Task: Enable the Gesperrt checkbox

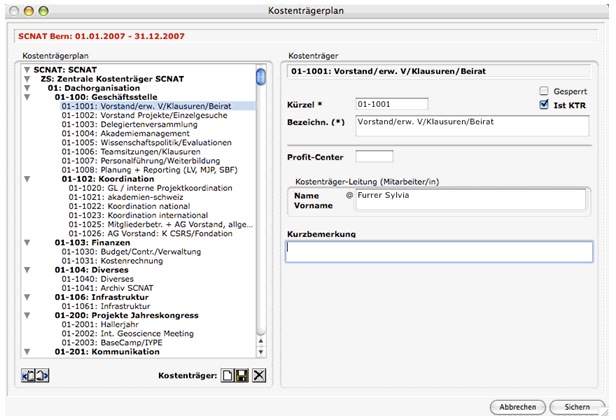Action: [544, 90]
